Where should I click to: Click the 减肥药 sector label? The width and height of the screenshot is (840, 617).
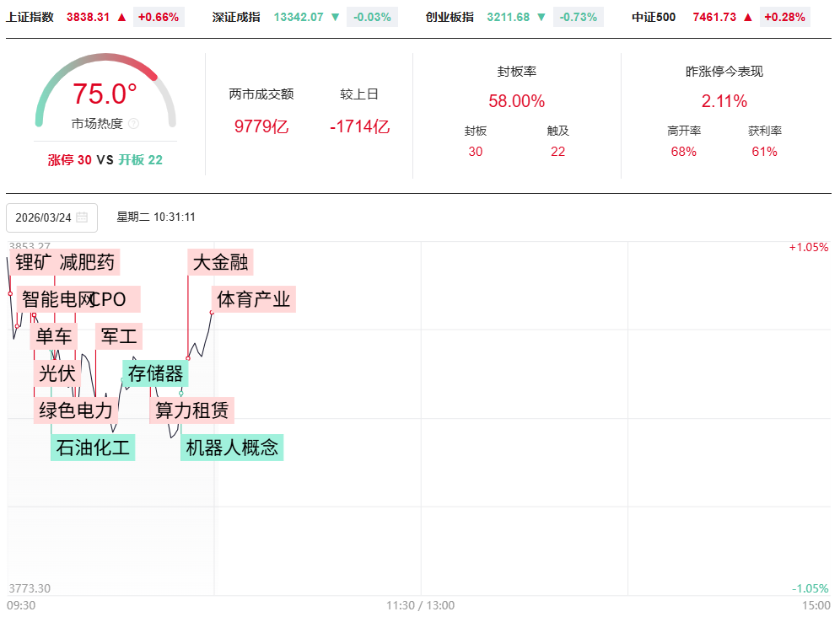(88, 262)
